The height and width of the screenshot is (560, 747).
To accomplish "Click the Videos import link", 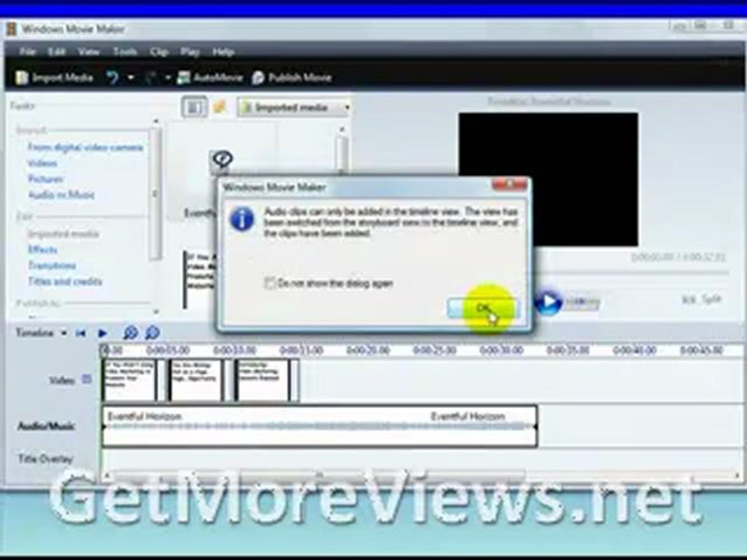I will (x=42, y=163).
